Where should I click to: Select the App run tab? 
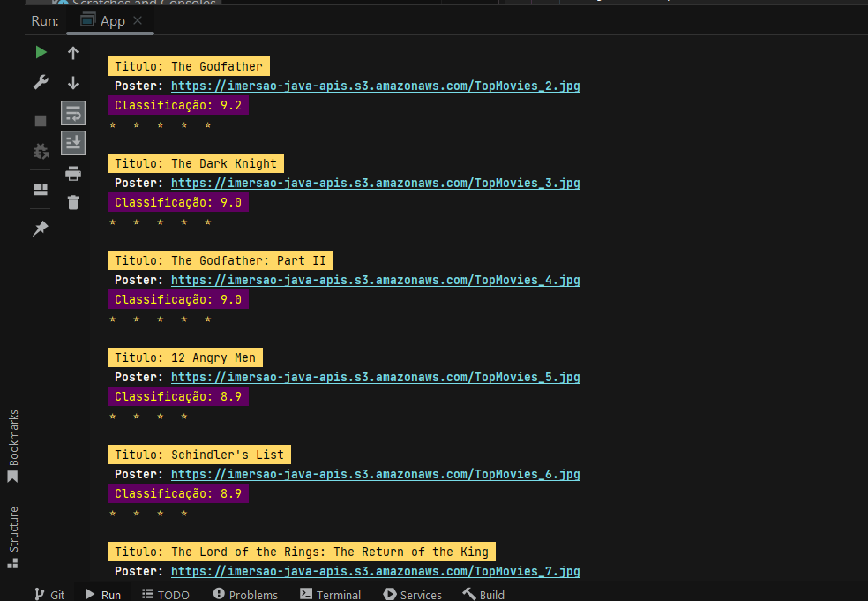pos(110,21)
